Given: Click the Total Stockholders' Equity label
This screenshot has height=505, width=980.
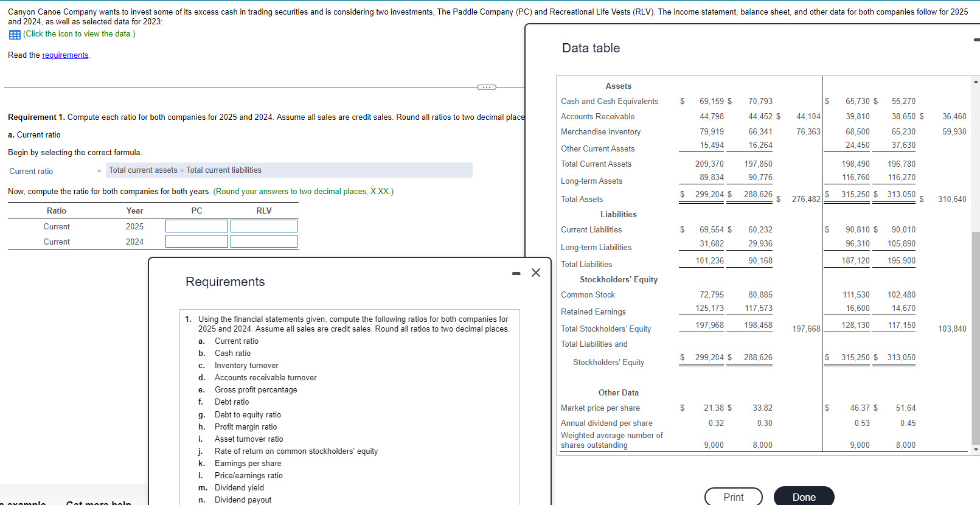Looking at the screenshot, I should (606, 329).
